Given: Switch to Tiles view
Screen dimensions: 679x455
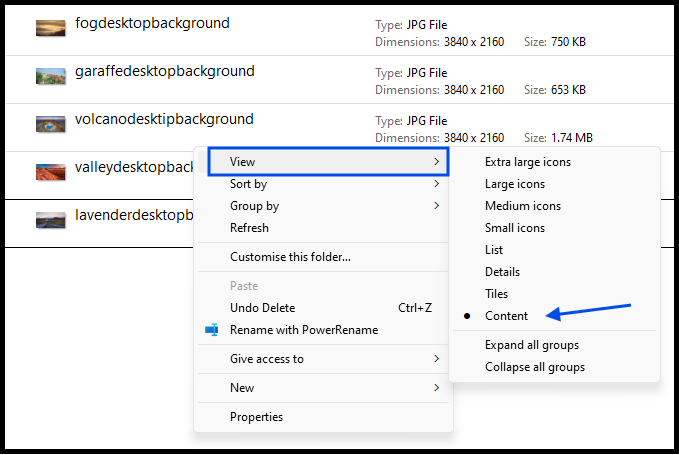Looking at the screenshot, I should [x=496, y=294].
